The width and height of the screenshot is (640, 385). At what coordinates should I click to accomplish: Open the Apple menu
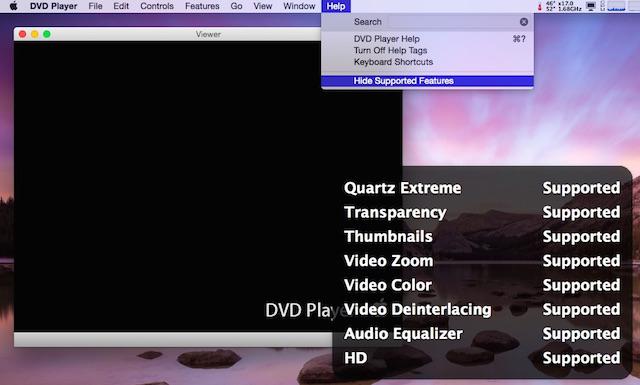click(x=13, y=6)
